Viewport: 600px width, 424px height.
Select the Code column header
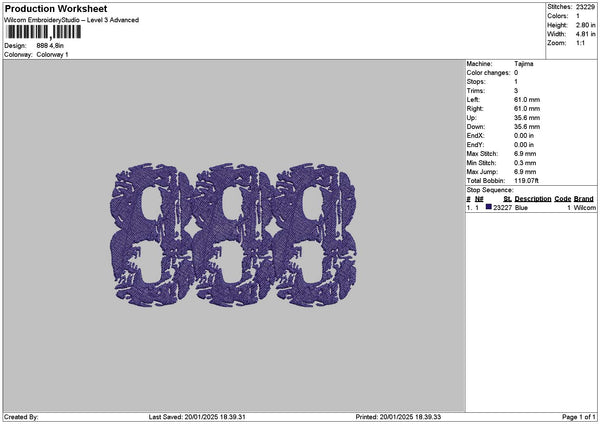563,199
